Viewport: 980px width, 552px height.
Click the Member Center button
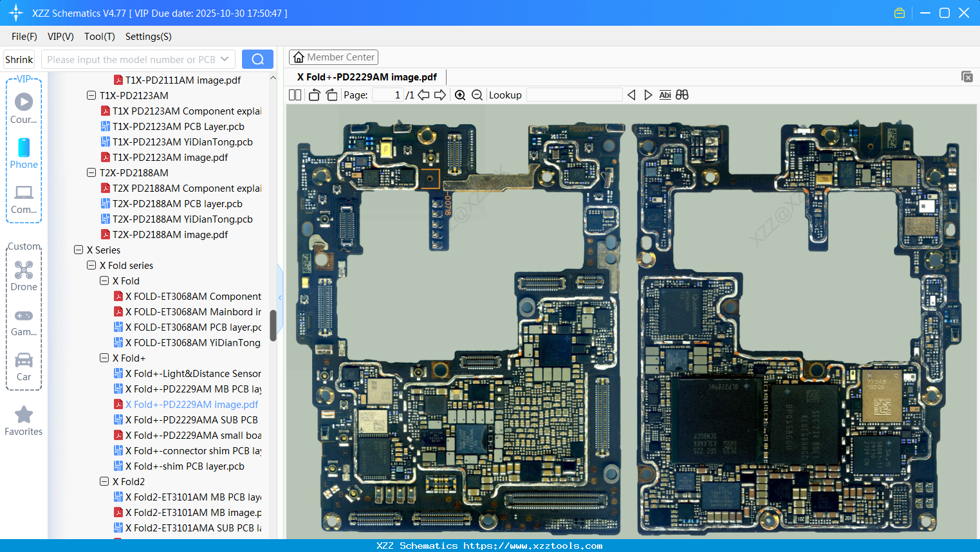click(333, 57)
